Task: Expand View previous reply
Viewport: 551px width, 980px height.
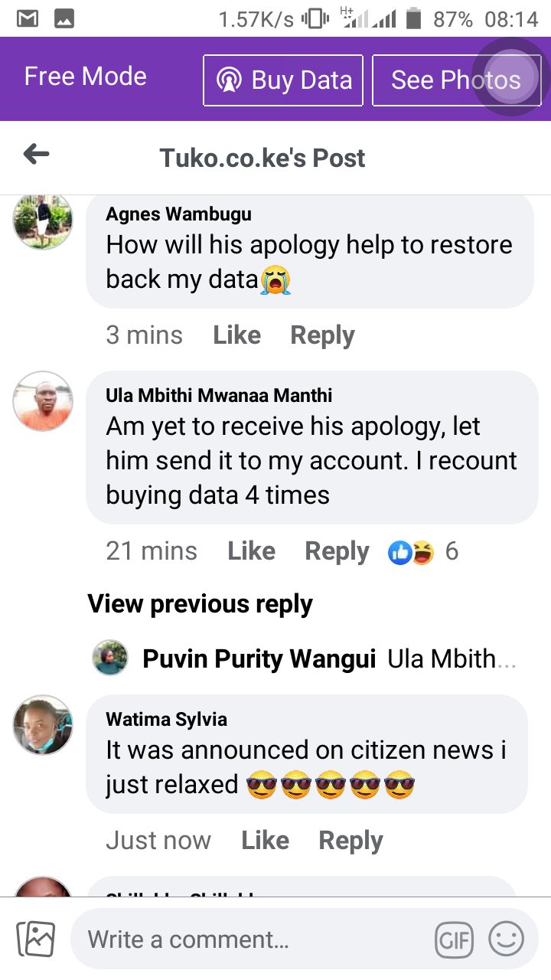Action: pyautogui.click(x=200, y=604)
